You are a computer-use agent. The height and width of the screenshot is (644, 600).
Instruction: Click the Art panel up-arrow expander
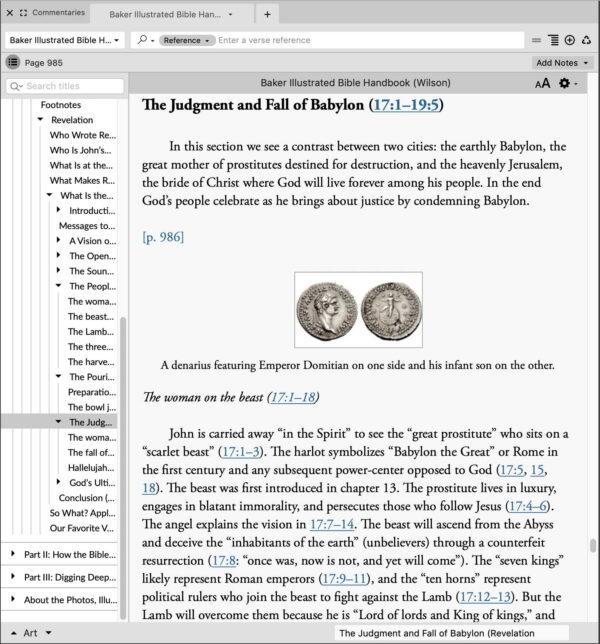pyautogui.click(x=14, y=633)
